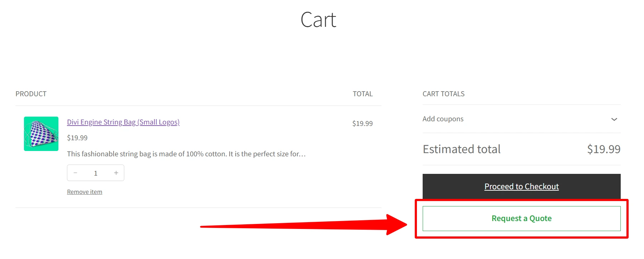644x259 pixels.
Task: Click the string bag description text
Action: (x=186, y=154)
